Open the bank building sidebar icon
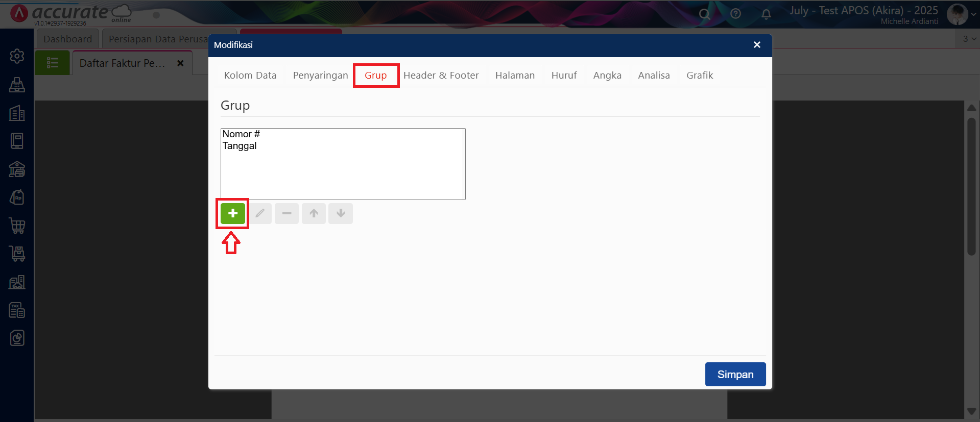 (17, 169)
